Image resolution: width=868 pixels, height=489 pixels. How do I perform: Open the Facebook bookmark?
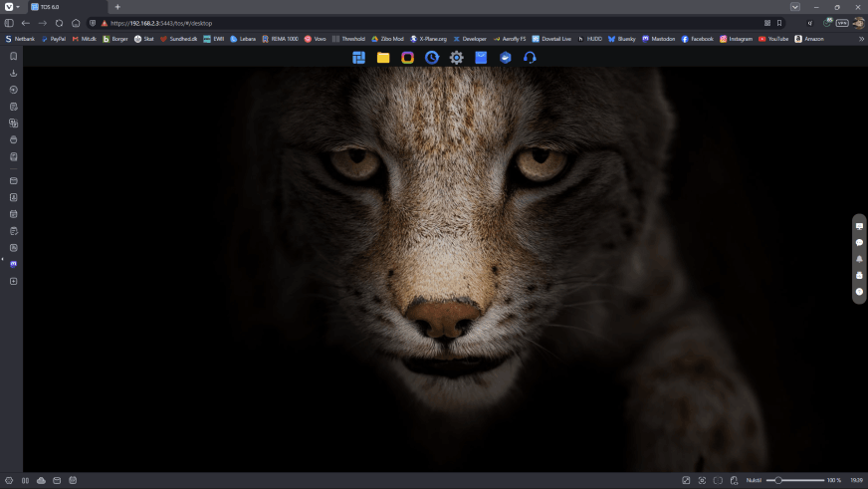point(698,39)
